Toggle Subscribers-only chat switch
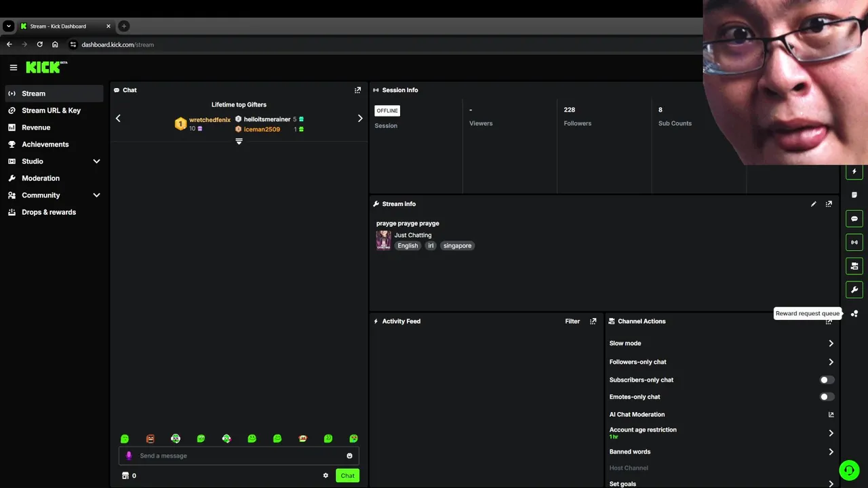This screenshot has height=488, width=868. [x=827, y=380]
